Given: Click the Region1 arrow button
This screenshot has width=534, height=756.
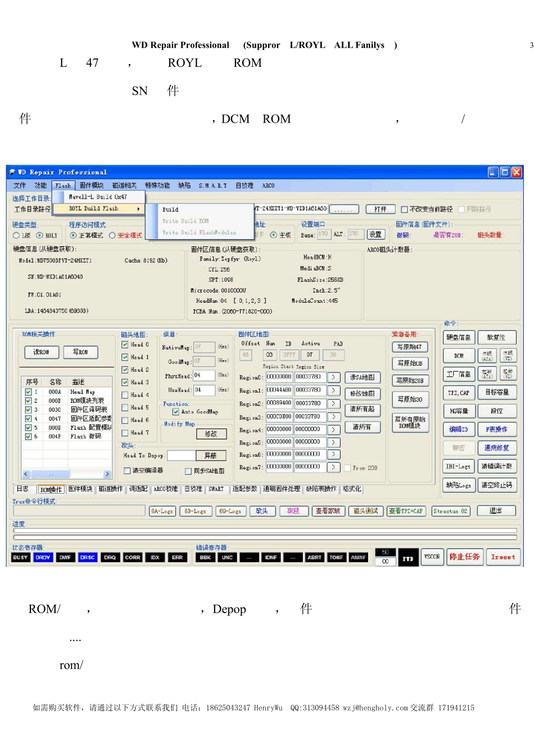Looking at the screenshot, I should pos(333,390).
